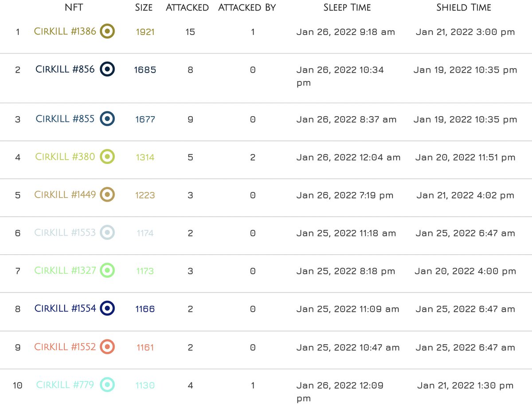Image resolution: width=532 pixels, height=413 pixels.
Task: Open the CIRKILL #779 NFT link
Action: 65,385
